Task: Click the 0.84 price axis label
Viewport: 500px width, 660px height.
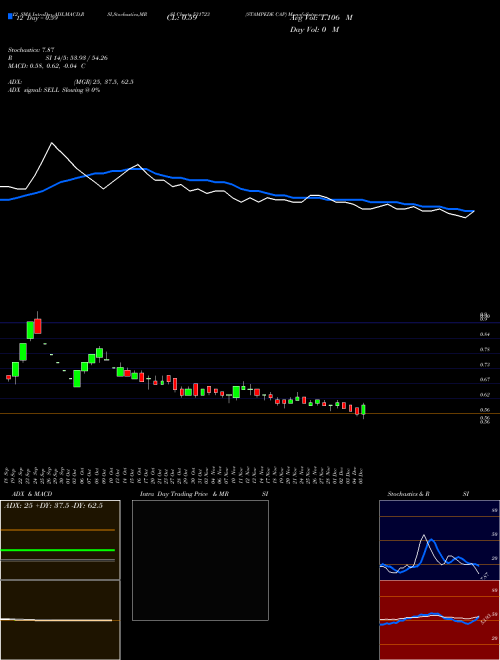Action: pyautogui.click(x=485, y=335)
